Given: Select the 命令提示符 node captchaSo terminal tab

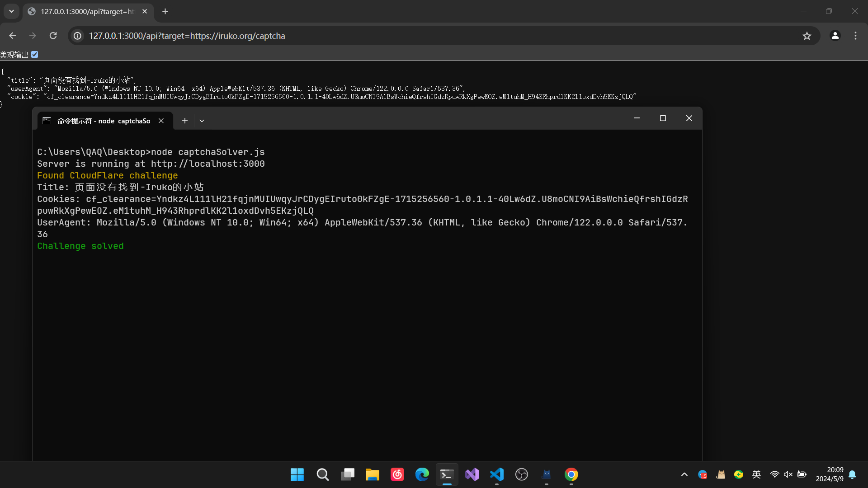Looking at the screenshot, I should 104,121.
